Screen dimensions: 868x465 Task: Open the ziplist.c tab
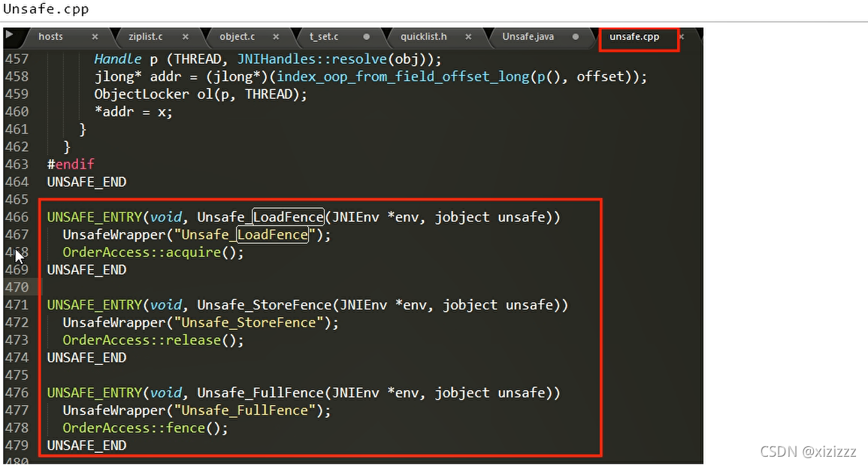pos(146,37)
